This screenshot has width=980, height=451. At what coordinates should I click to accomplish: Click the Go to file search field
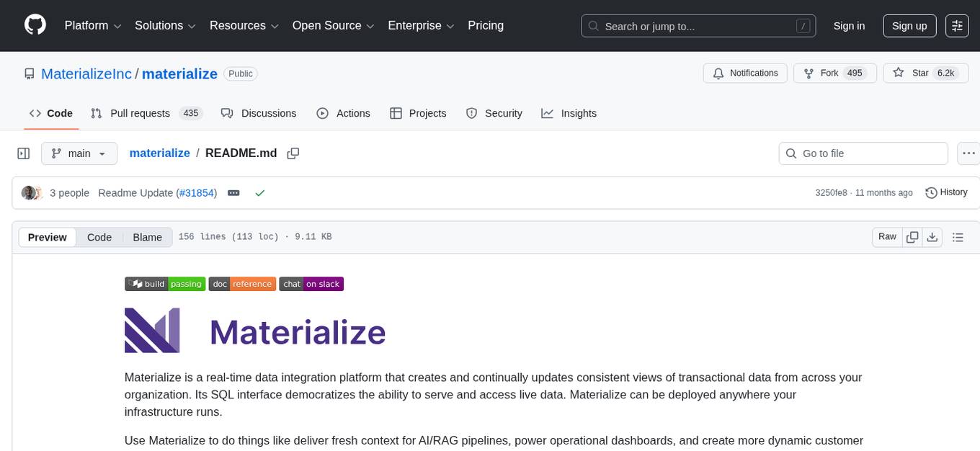click(x=863, y=153)
